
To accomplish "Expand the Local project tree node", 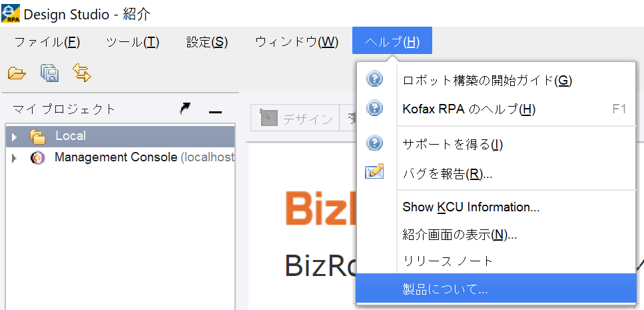I will coord(15,137).
